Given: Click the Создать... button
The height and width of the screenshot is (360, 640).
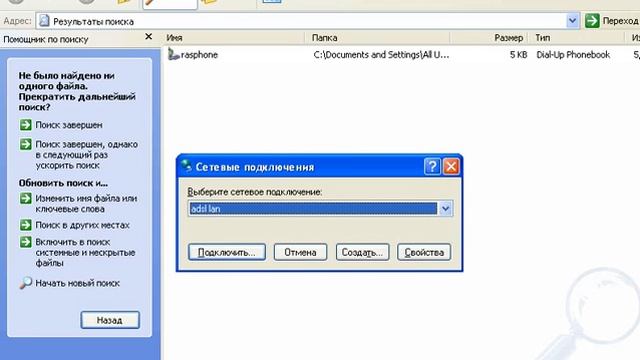Looking at the screenshot, I should tap(362, 252).
